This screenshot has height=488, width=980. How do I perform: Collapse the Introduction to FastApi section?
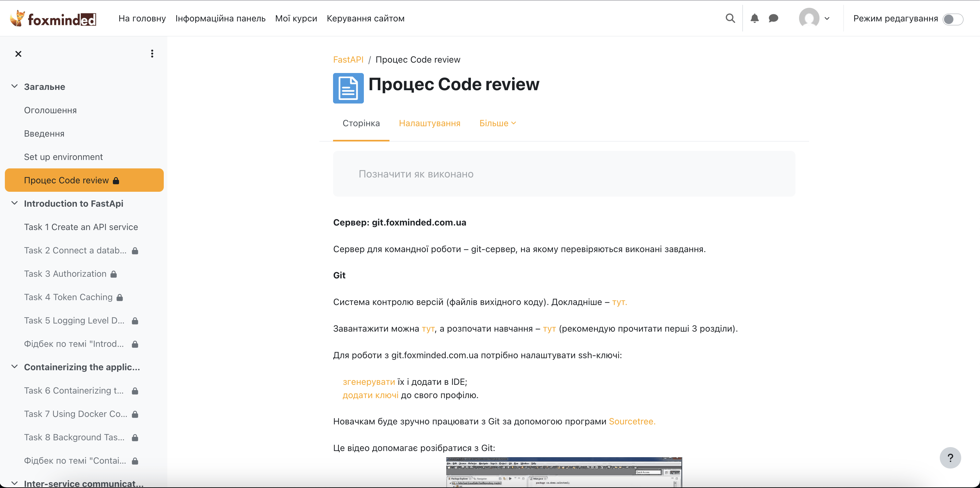pos(15,203)
